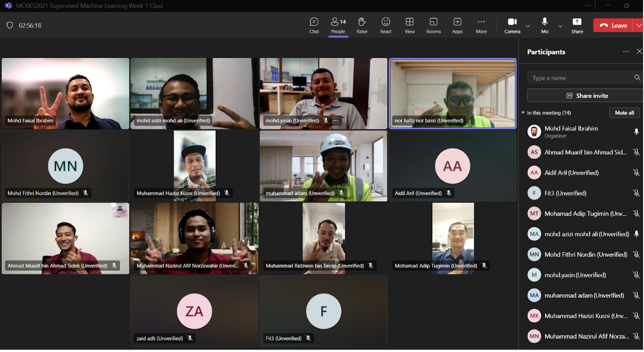This screenshot has width=644, height=352.
Task: Click the Share screen icon
Action: (x=577, y=25)
